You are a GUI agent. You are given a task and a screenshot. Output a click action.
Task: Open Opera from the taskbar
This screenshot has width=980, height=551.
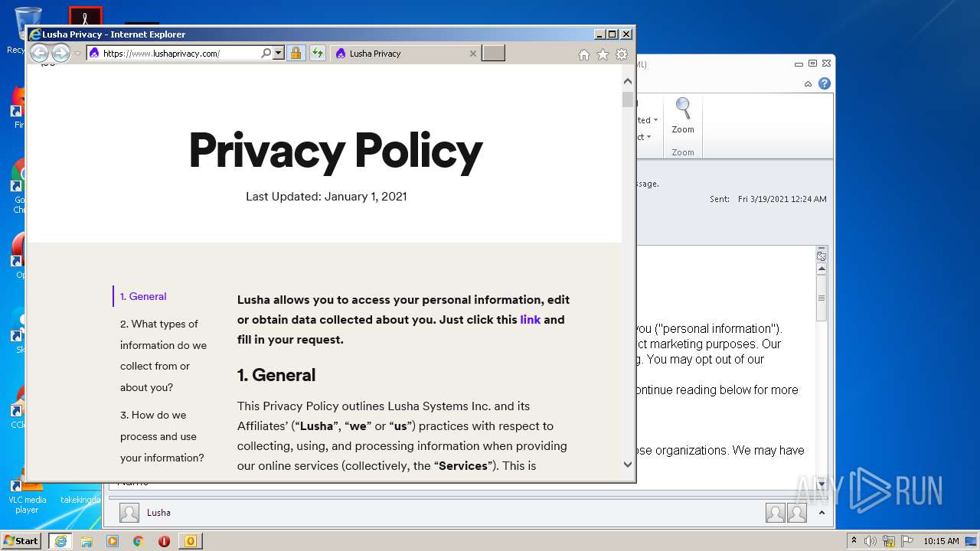tap(164, 541)
